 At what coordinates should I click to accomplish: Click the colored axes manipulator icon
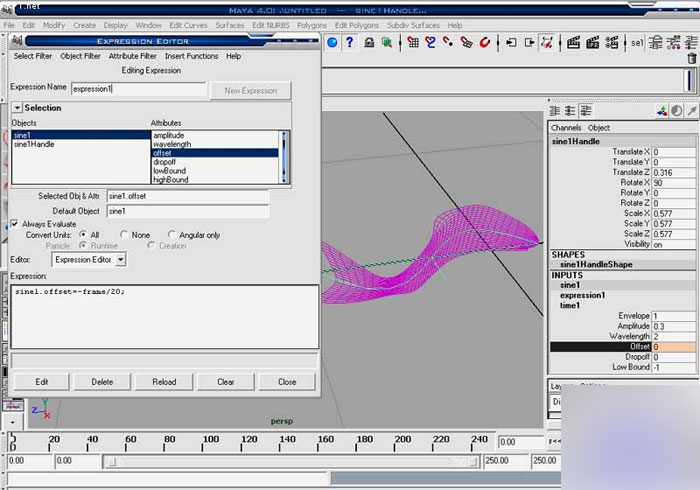pos(662,111)
